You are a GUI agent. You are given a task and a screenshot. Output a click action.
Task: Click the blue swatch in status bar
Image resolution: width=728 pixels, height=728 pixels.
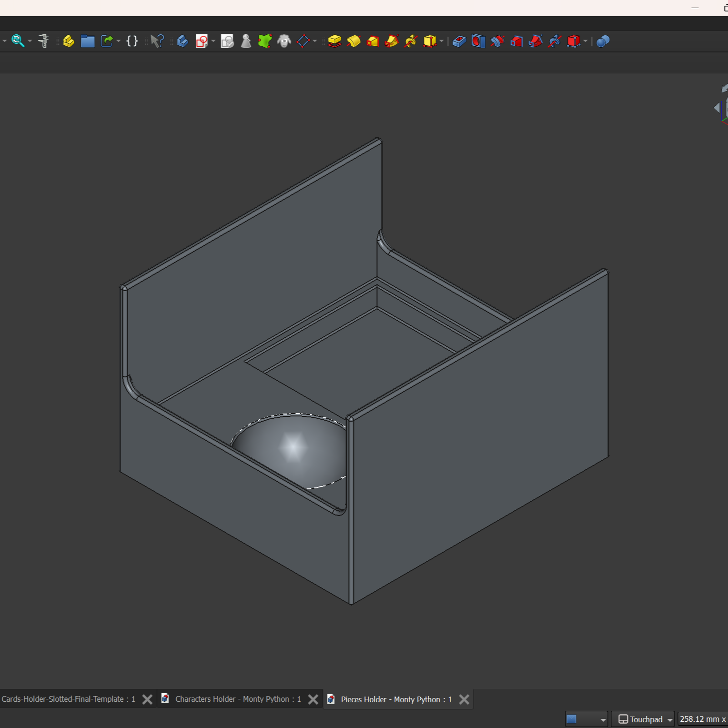[x=572, y=719]
